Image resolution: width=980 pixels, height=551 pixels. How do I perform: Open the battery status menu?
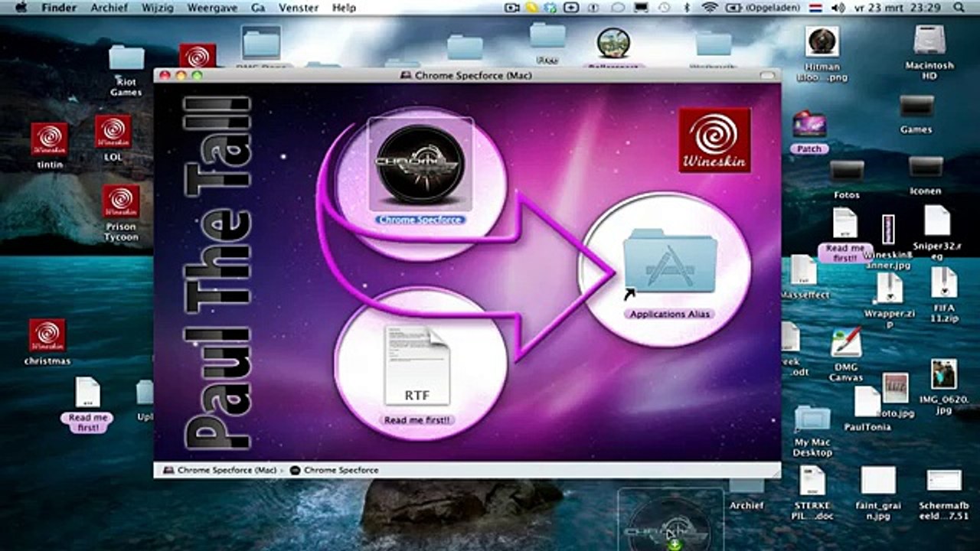coord(763,8)
